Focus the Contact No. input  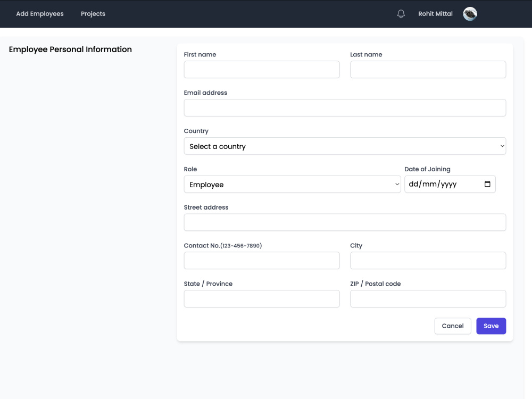(x=262, y=261)
